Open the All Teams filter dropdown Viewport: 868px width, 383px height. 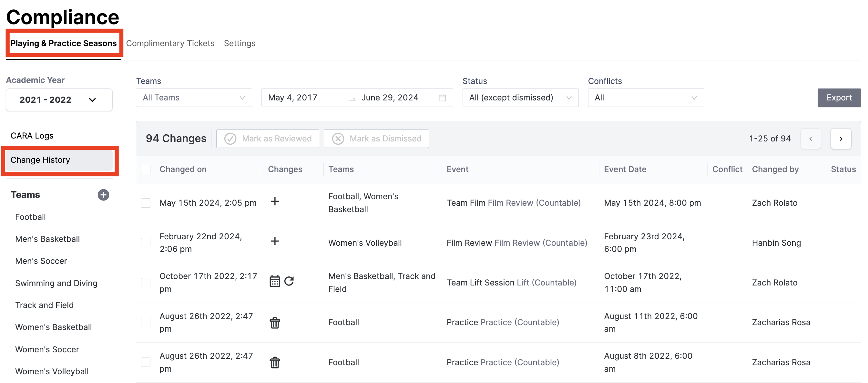click(194, 98)
